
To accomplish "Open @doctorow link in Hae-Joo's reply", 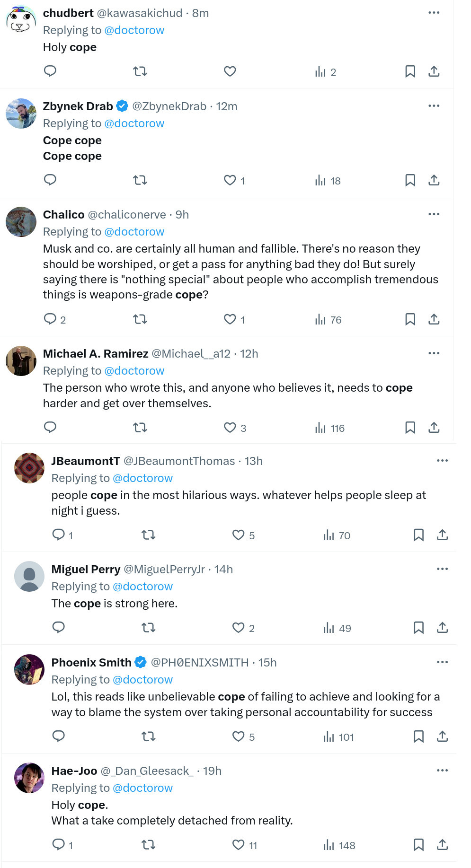I will tap(142, 788).
